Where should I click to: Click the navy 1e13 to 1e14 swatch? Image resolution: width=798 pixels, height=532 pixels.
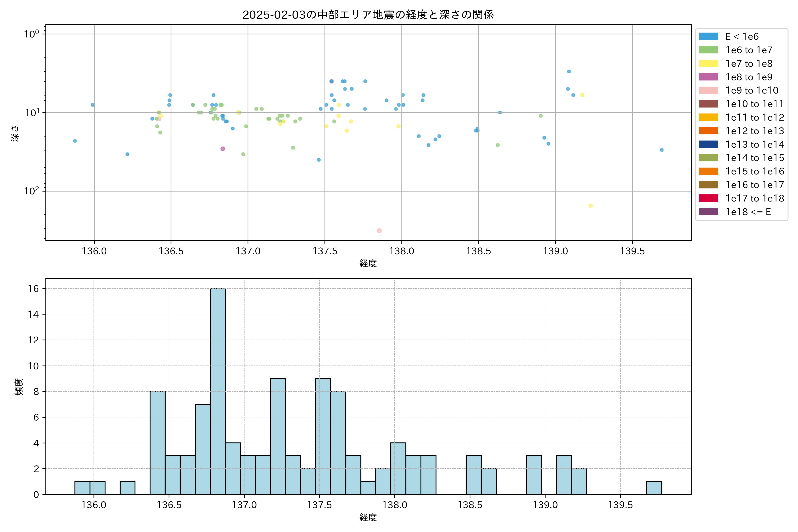click(708, 144)
